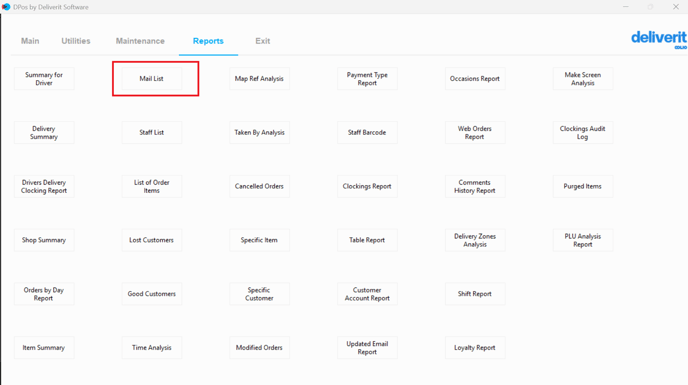Click the DPos app icon in title bar

pos(6,7)
